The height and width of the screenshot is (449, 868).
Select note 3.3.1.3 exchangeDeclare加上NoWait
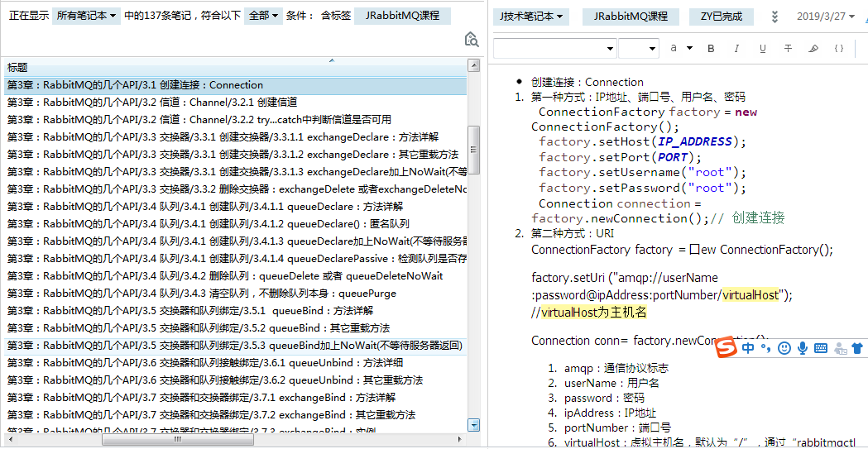pos(236,171)
